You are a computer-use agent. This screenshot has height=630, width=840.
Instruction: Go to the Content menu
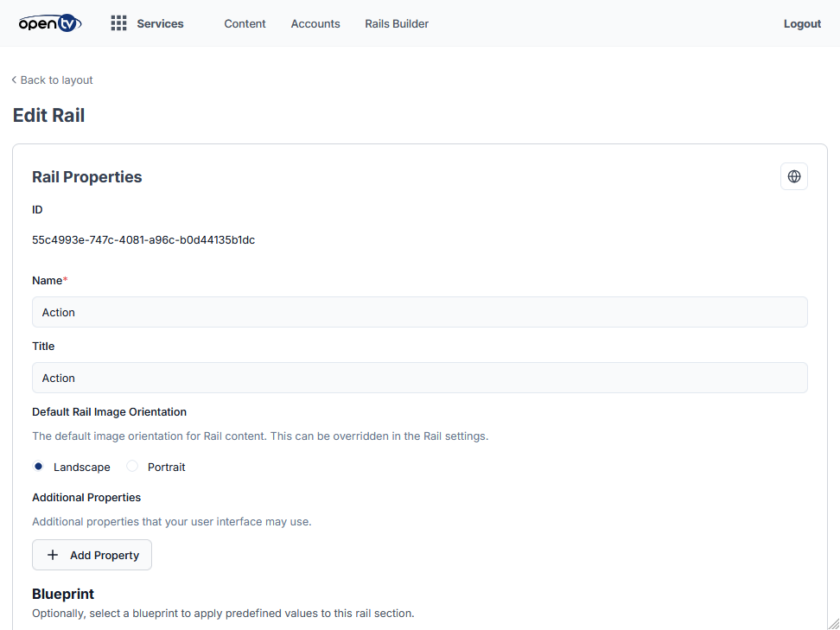tap(245, 23)
